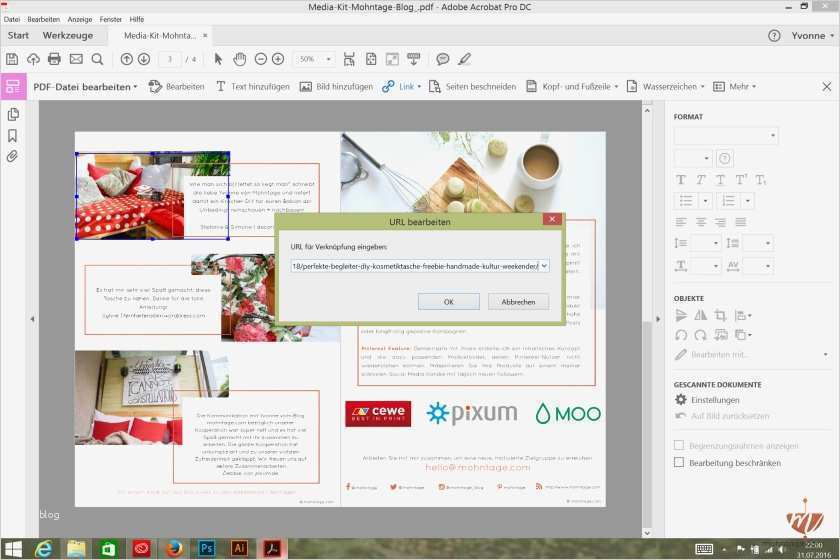
Task: Click the print icon in the toolbar
Action: [55, 59]
